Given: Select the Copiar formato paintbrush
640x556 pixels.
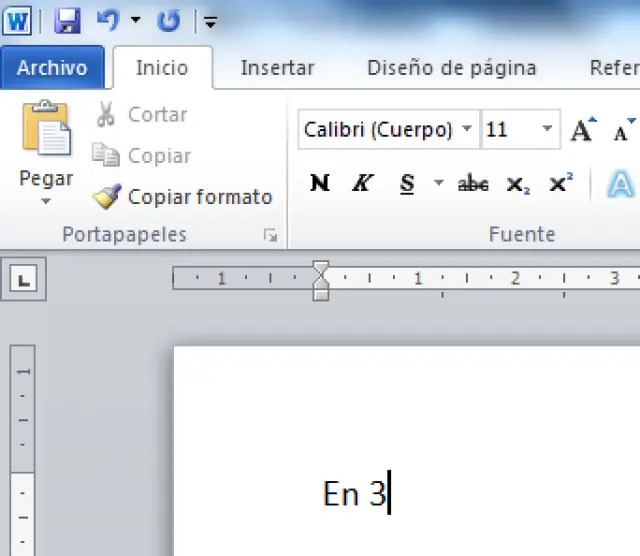Looking at the screenshot, I should [x=106, y=197].
